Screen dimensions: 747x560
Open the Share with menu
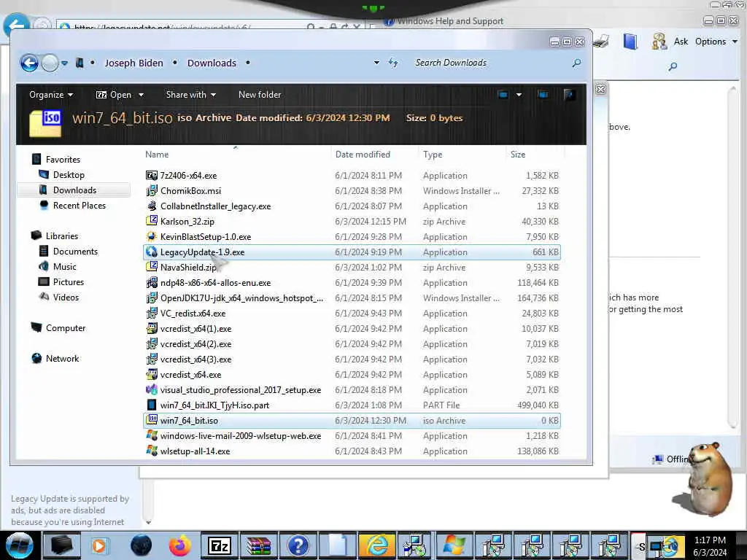[190, 95]
